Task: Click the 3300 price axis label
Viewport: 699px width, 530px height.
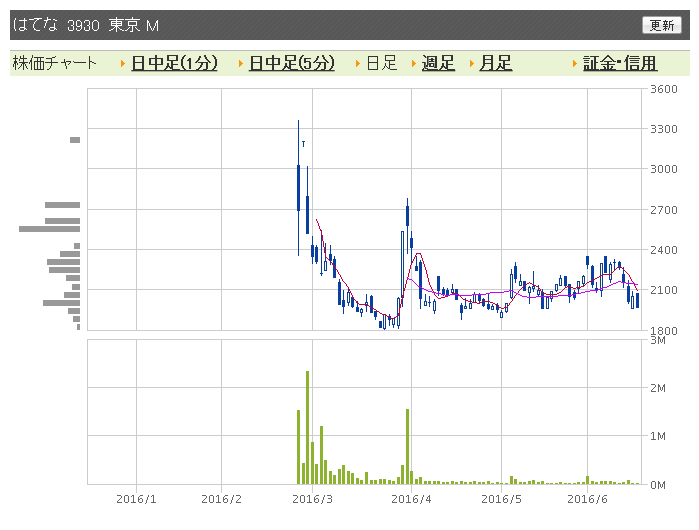Action: tap(664, 129)
